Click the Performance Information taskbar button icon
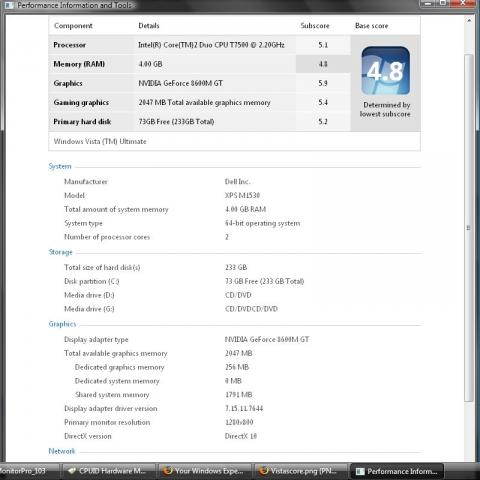The width and height of the screenshot is (480, 480). coord(360,471)
